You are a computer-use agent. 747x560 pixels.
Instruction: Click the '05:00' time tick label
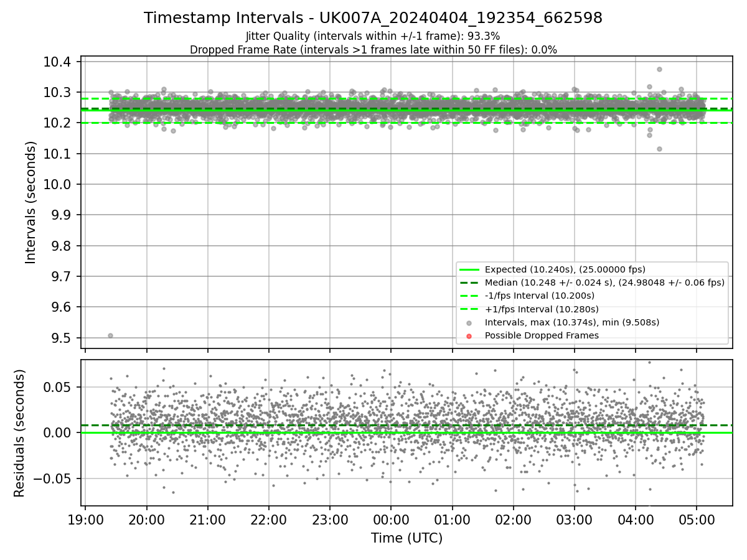pos(696,519)
